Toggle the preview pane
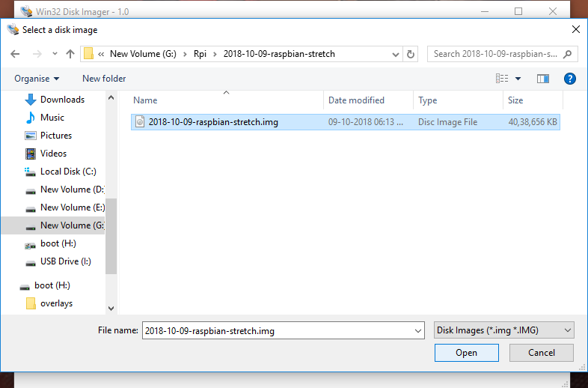 click(x=543, y=79)
